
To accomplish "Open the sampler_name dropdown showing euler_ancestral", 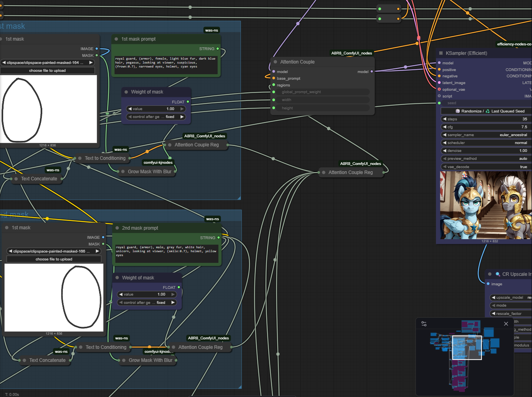I will pyautogui.click(x=485, y=135).
